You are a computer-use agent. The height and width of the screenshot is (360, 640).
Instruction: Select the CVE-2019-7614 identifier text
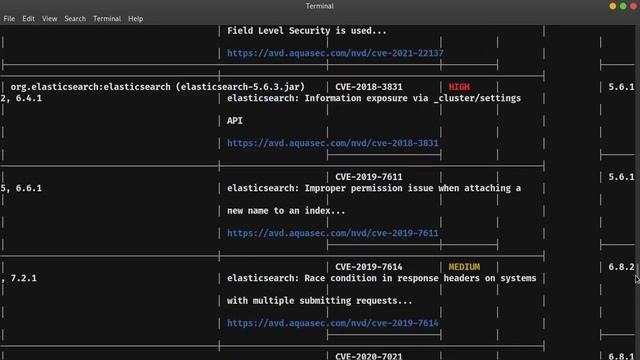(369, 267)
